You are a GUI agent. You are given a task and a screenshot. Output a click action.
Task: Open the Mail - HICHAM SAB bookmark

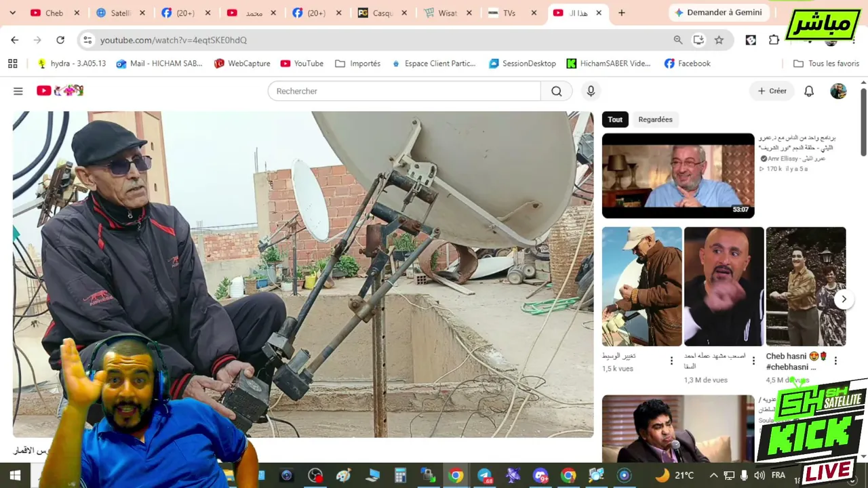click(159, 64)
